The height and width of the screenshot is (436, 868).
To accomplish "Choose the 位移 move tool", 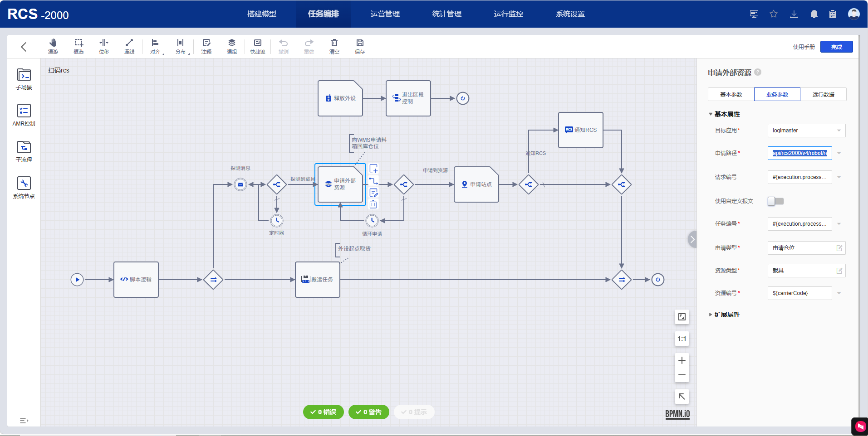I will pos(104,46).
